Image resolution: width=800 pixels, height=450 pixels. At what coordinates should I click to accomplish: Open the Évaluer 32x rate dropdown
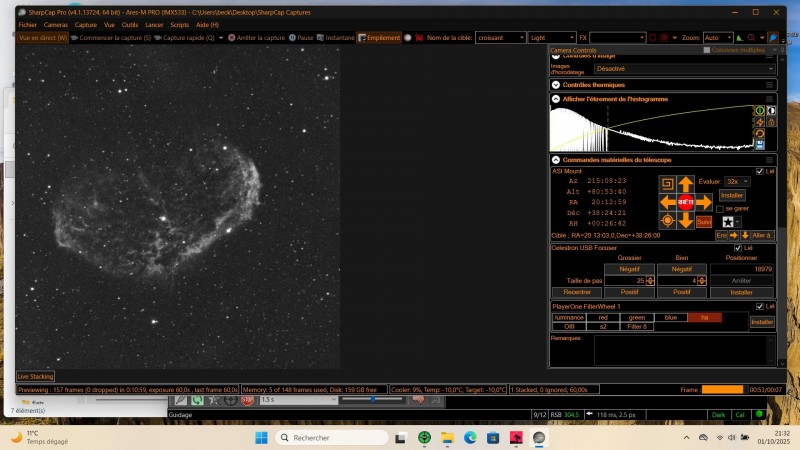[737, 182]
